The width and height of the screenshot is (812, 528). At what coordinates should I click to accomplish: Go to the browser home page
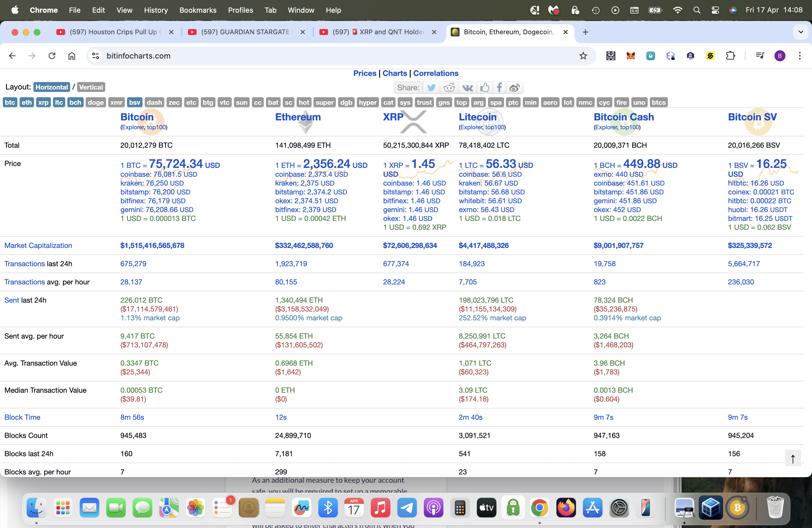(x=72, y=56)
